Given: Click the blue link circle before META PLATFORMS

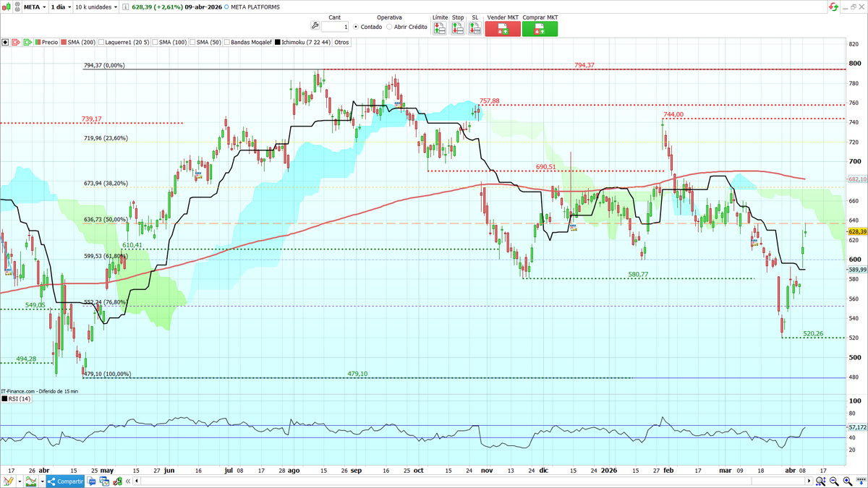Looking at the screenshot, I should click(226, 6).
